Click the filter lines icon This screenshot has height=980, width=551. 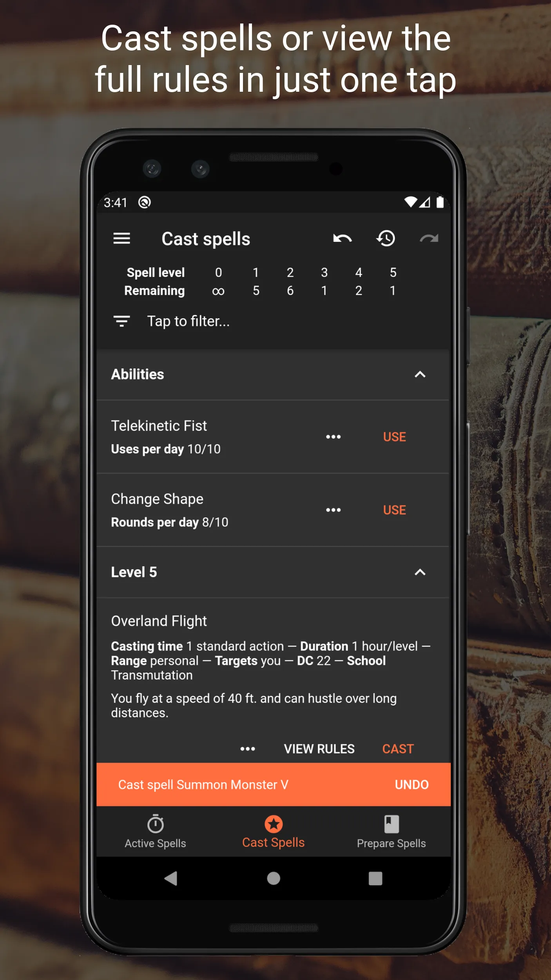pyautogui.click(x=121, y=321)
